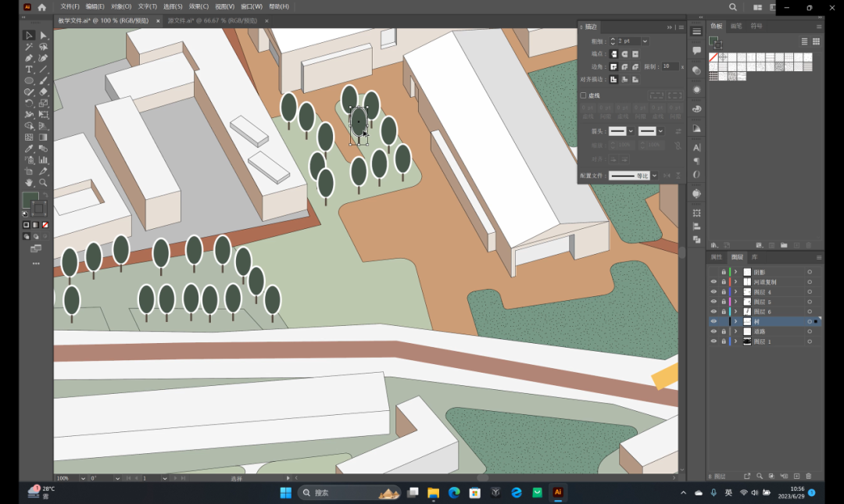Select the Shape Builder tool
Viewport: 844px width, 504px height.
[x=29, y=126]
